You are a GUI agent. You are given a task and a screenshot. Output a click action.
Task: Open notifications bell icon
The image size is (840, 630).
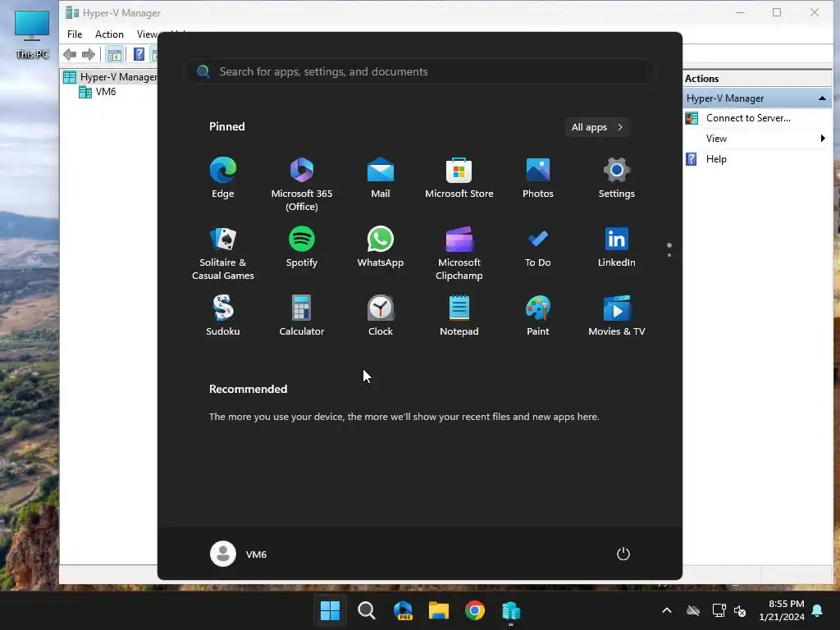coord(818,610)
